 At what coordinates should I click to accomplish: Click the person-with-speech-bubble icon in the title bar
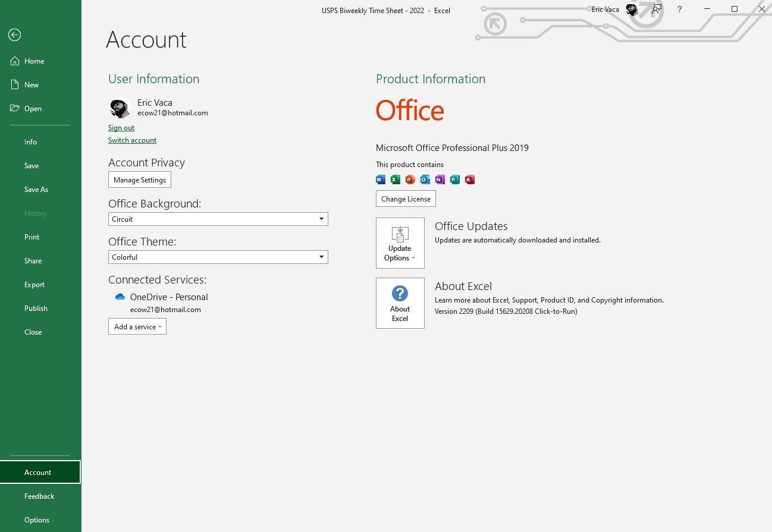point(657,10)
